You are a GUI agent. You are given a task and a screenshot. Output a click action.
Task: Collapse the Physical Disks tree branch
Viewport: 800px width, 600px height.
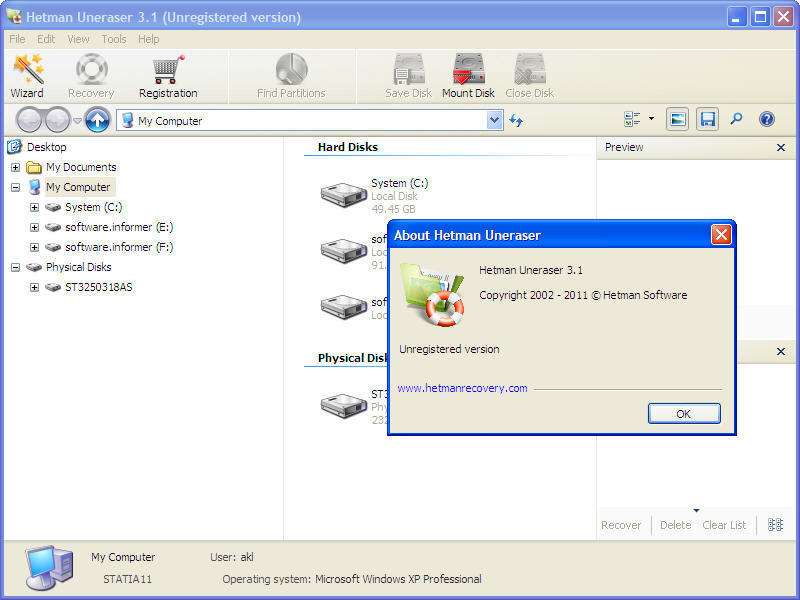pos(15,267)
